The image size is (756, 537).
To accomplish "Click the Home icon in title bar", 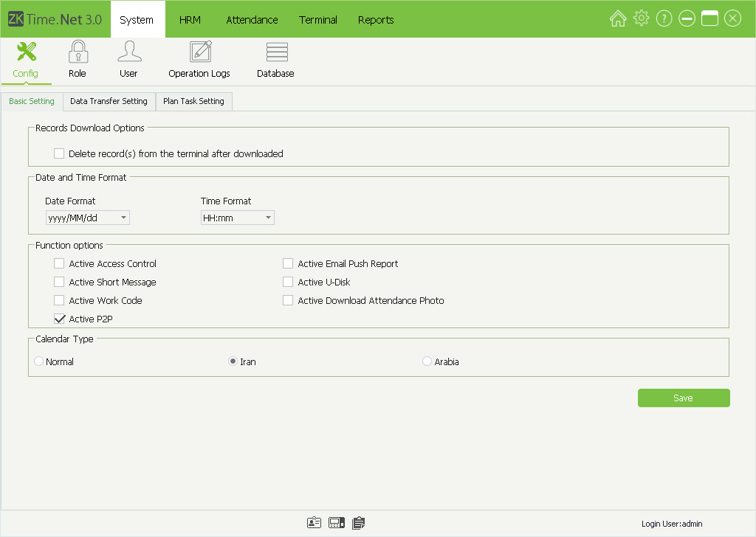I will point(618,19).
